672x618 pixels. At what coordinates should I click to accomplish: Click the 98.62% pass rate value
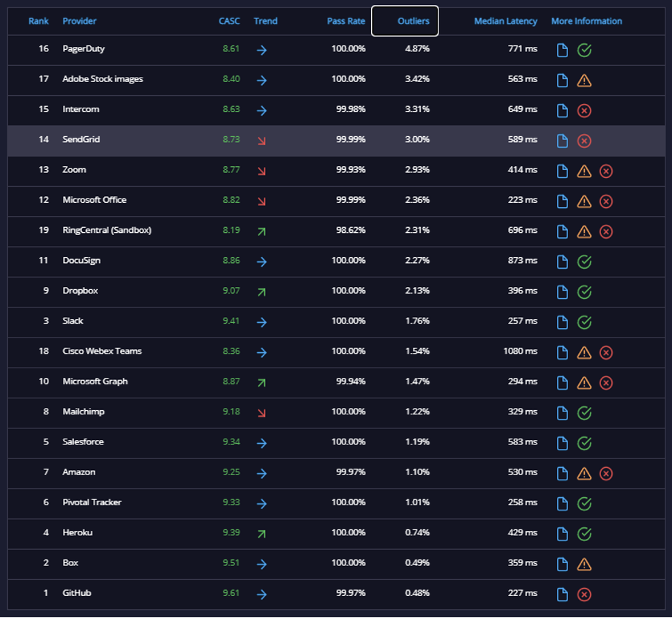(351, 230)
